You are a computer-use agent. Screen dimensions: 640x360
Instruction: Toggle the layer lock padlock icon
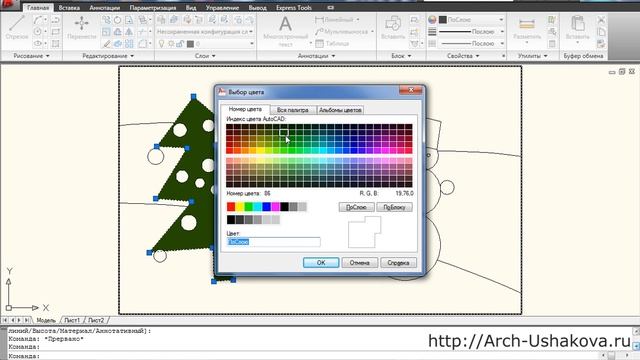click(180, 44)
